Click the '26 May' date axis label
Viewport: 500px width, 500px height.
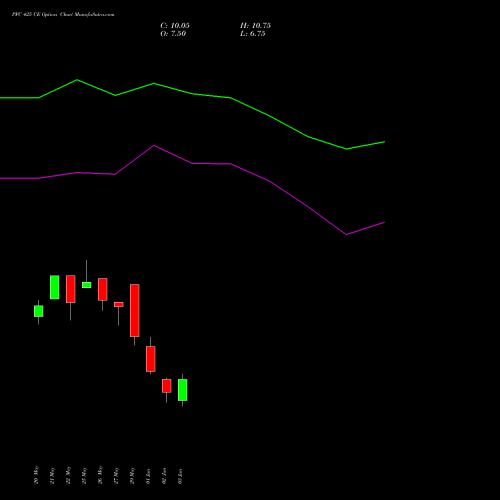[x=100, y=475]
